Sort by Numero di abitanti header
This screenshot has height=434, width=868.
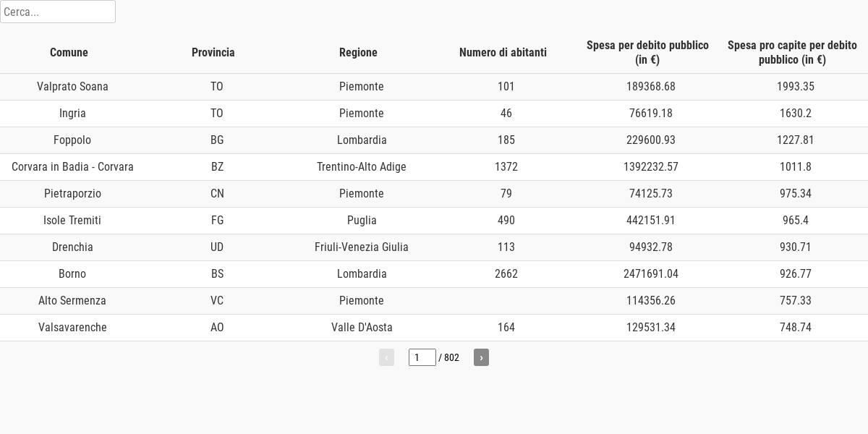(x=503, y=52)
